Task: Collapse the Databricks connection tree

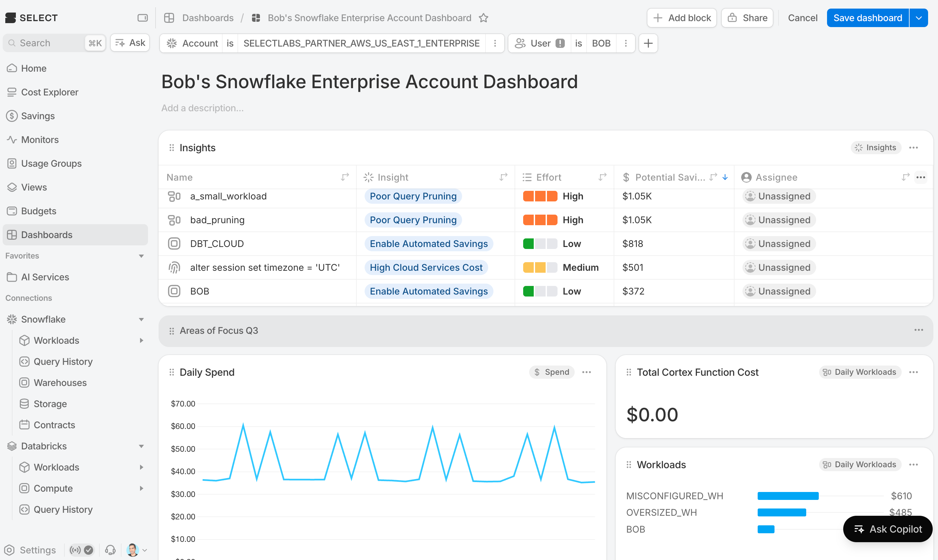Action: (141, 446)
